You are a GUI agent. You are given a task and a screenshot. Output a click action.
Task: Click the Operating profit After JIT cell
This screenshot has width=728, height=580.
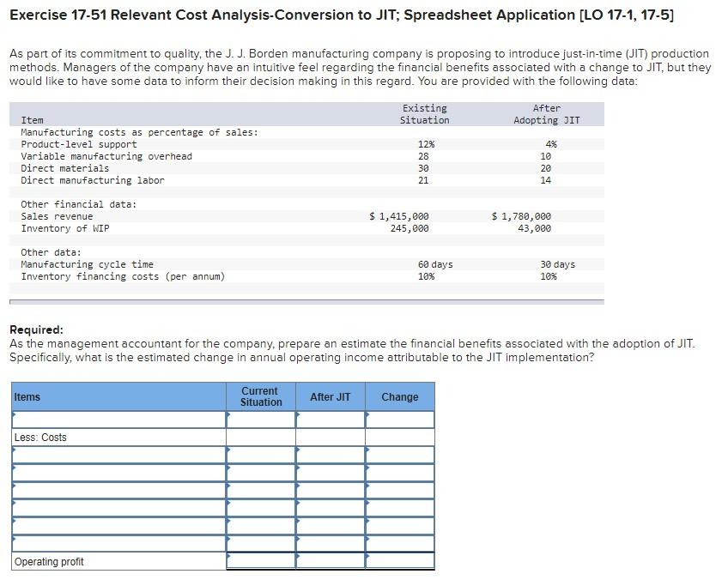tap(330, 562)
